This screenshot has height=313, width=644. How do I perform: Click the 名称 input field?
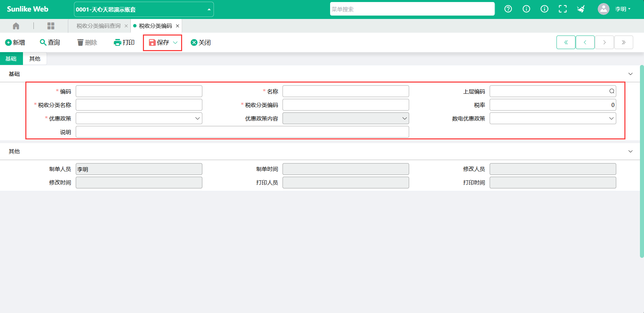pyautogui.click(x=346, y=91)
